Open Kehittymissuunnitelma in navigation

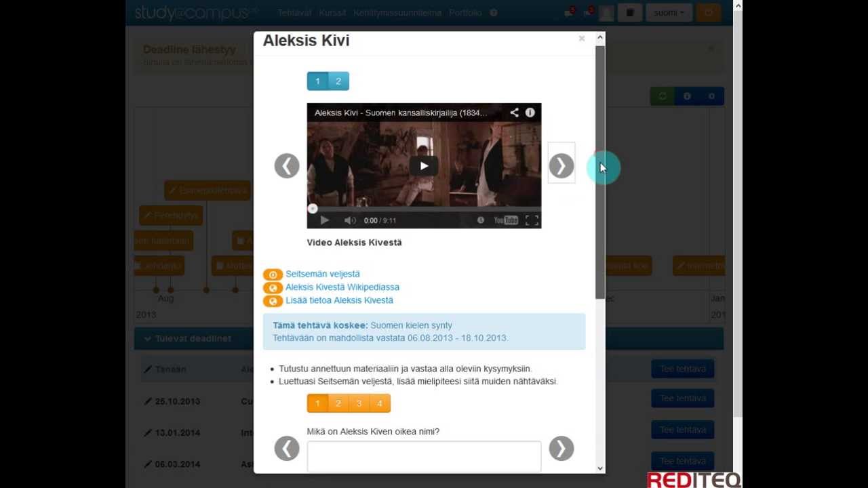coord(397,13)
